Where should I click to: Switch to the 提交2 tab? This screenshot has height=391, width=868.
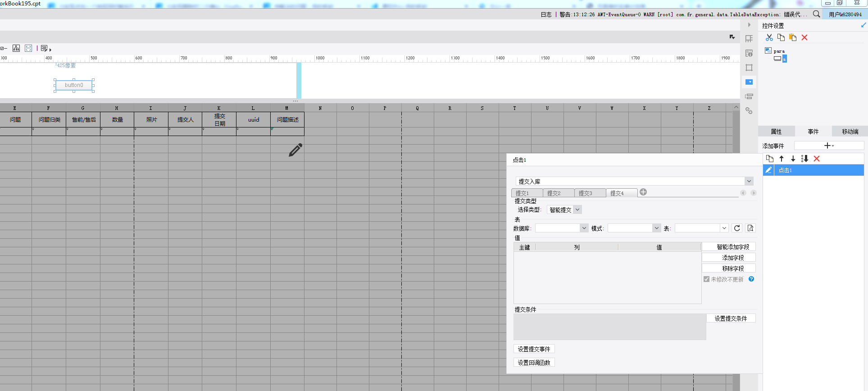(559, 193)
